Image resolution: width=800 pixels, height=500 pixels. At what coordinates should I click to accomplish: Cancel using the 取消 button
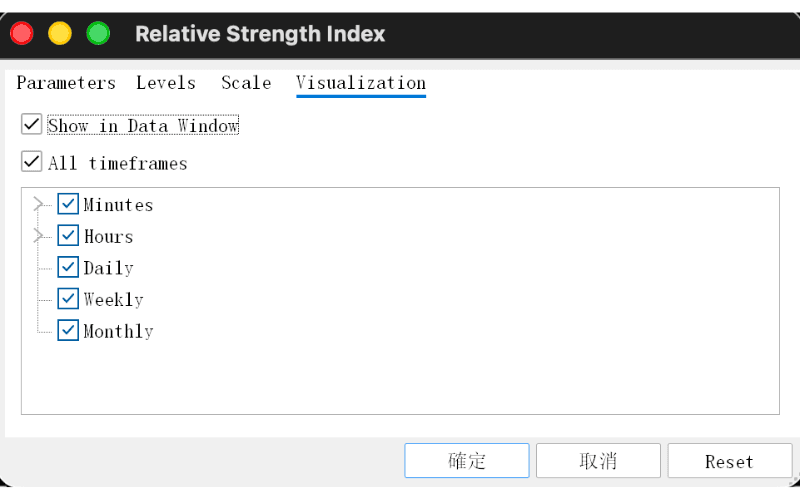click(x=598, y=461)
